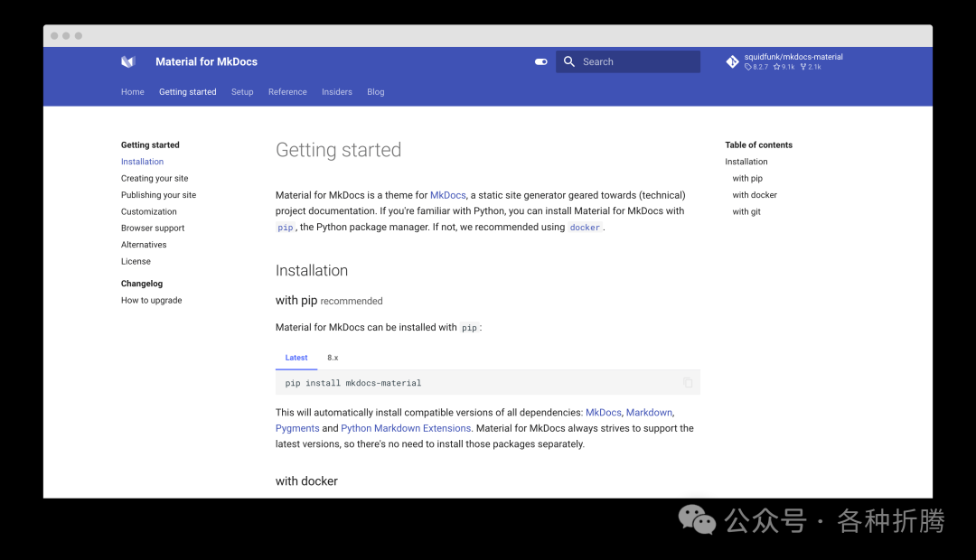The height and width of the screenshot is (560, 976).
Task: Click the git repository diamond icon
Action: pos(733,61)
